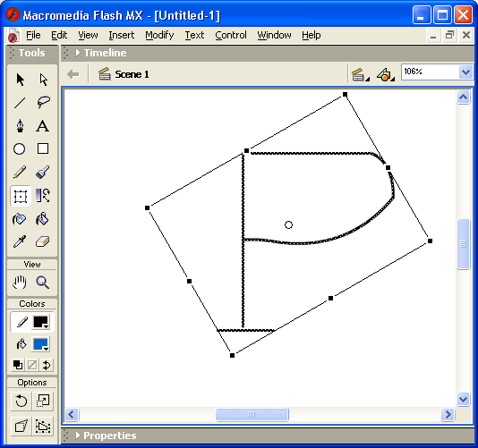The width and height of the screenshot is (478, 448).
Task: Select the Pen tool
Action: coord(20,126)
